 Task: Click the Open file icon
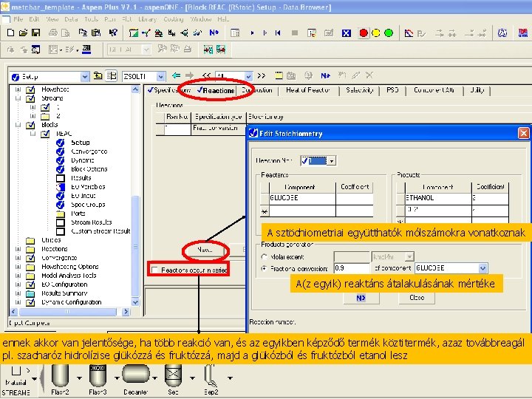tap(23, 33)
